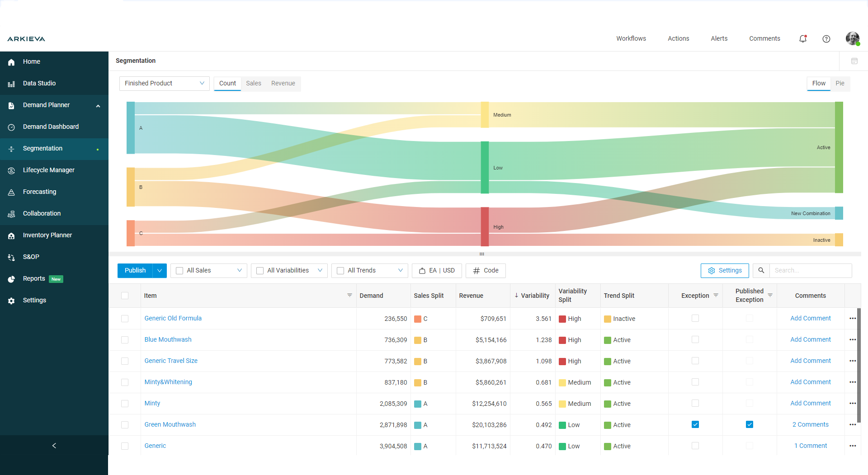Screen dimensions: 868x475
Task: Switch to the Sales tab
Action: click(x=253, y=83)
